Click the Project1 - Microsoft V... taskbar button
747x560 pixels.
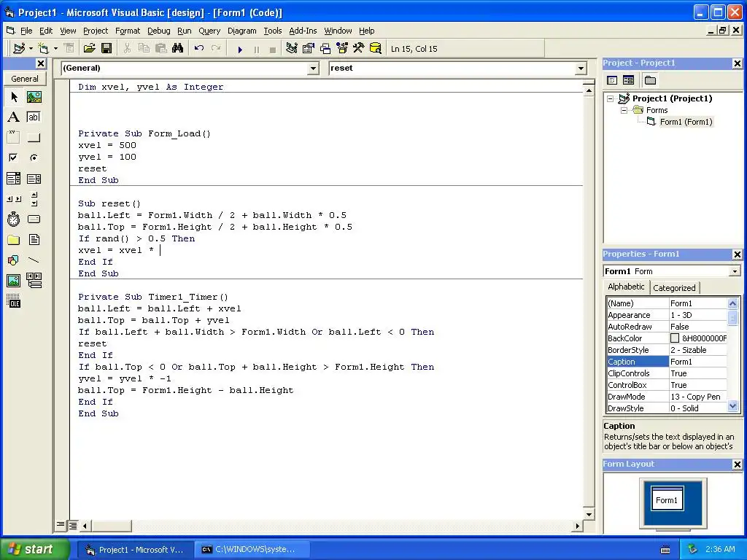(x=135, y=550)
